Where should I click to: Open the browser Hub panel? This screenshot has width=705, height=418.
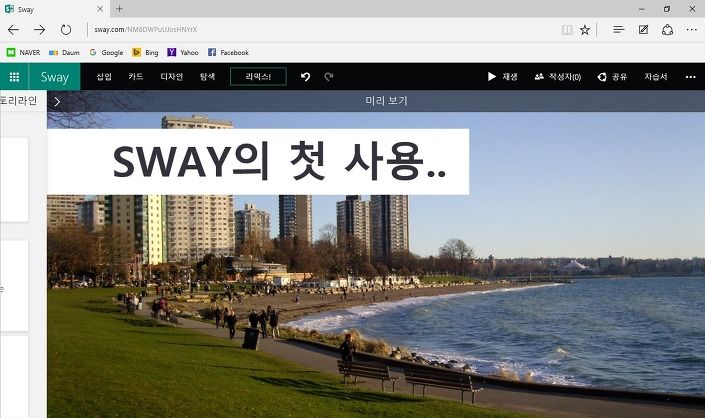(619, 30)
